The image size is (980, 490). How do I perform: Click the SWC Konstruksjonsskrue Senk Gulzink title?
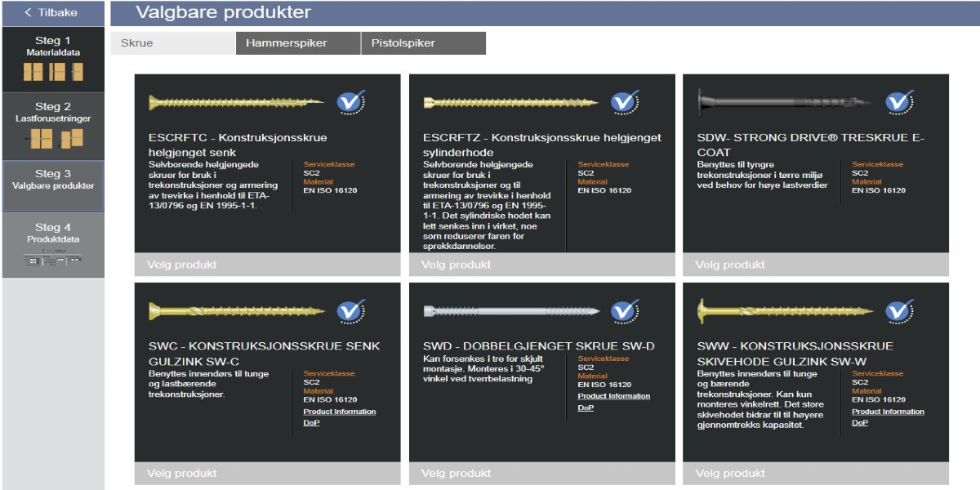click(264, 354)
